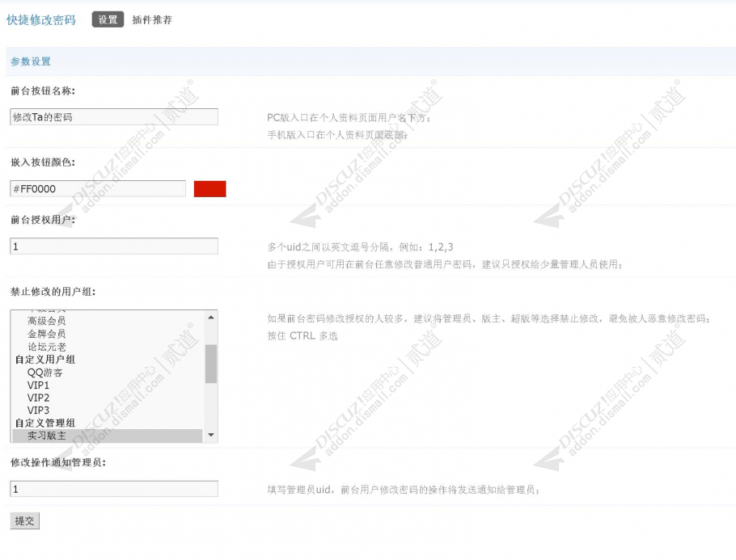Click the #FF0000 color code field
The height and width of the screenshot is (560, 736).
(98, 188)
